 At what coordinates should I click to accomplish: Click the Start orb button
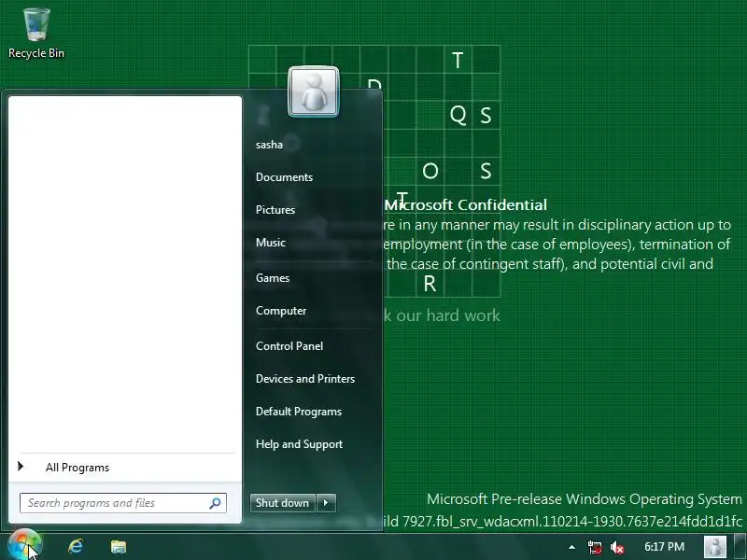(x=25, y=545)
